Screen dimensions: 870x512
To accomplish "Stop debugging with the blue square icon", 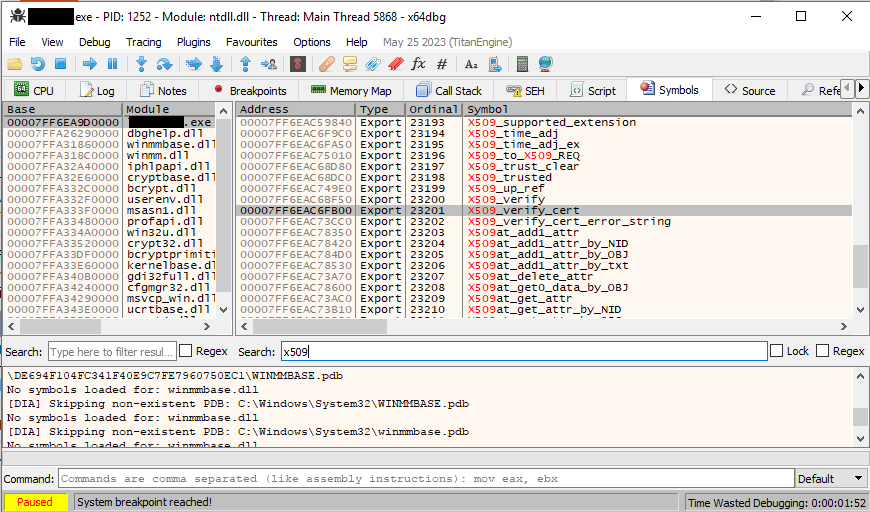I will 60,64.
